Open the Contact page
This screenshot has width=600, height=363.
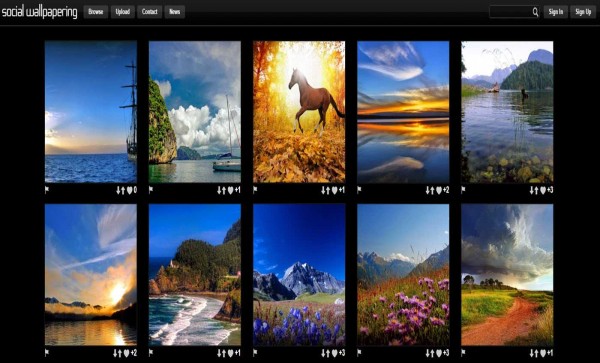[150, 12]
